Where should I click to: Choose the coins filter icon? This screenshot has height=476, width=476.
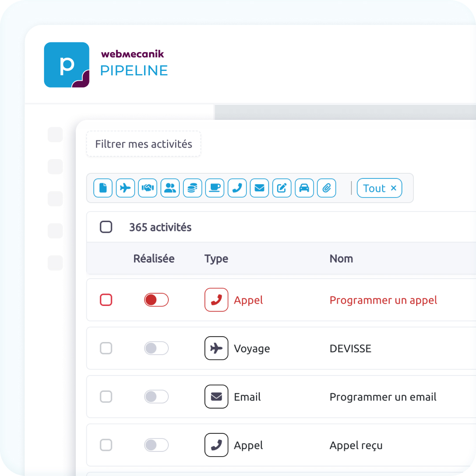[193, 188]
